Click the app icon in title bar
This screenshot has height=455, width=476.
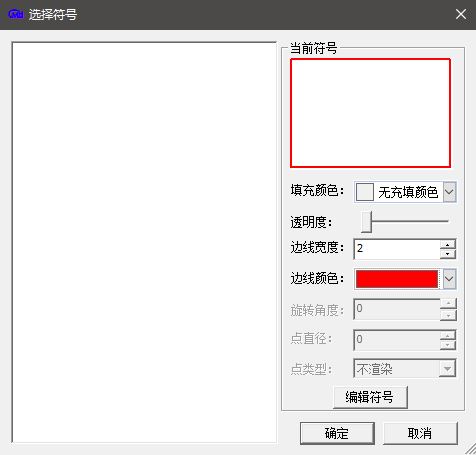[x=16, y=14]
